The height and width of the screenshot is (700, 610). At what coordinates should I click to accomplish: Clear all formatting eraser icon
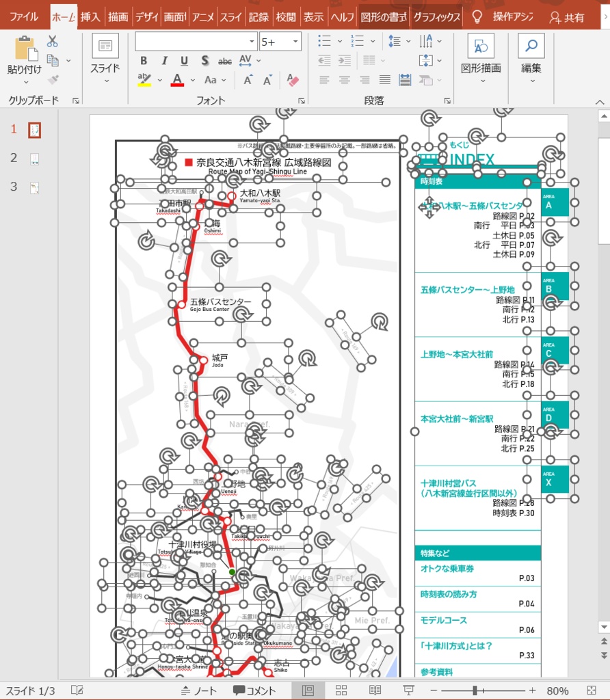pos(293,80)
